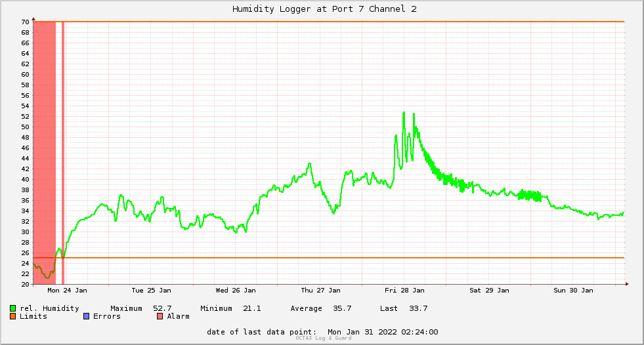Image resolution: width=644 pixels, height=345 pixels.
Task: Click the narrow red alarm stripe
Action: tap(63, 153)
